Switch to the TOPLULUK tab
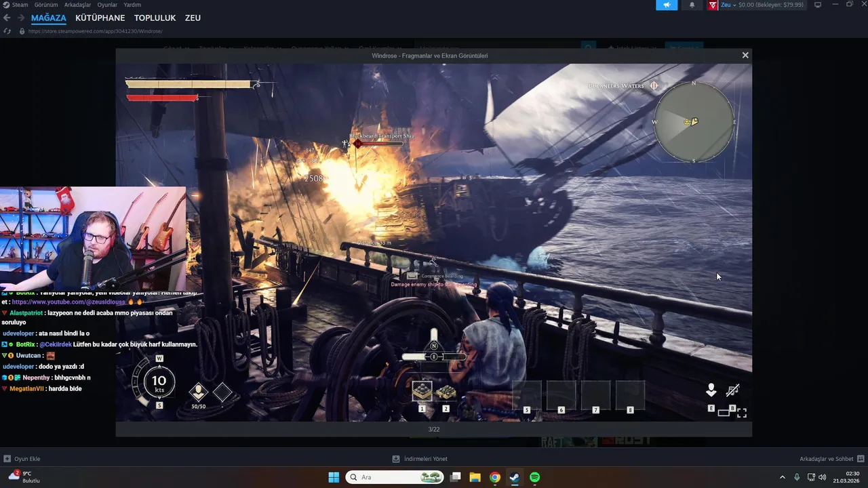Image resolution: width=868 pixels, height=488 pixels. coord(155,18)
